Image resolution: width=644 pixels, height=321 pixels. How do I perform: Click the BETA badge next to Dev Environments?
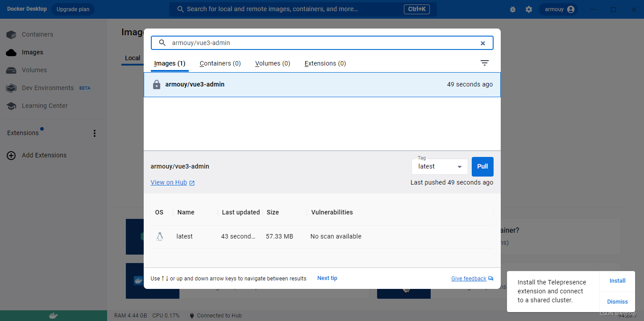(x=85, y=88)
